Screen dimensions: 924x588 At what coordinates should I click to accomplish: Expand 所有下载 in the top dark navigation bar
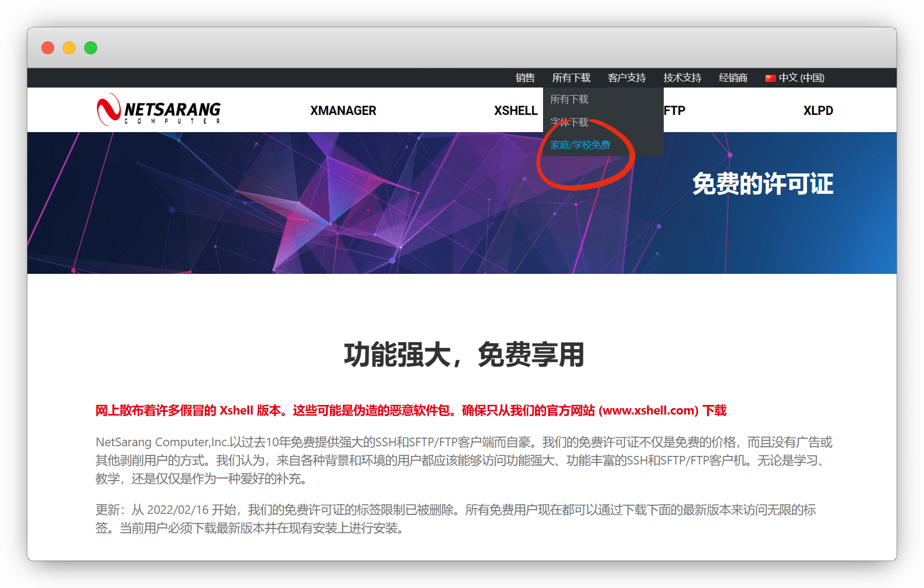pos(571,78)
